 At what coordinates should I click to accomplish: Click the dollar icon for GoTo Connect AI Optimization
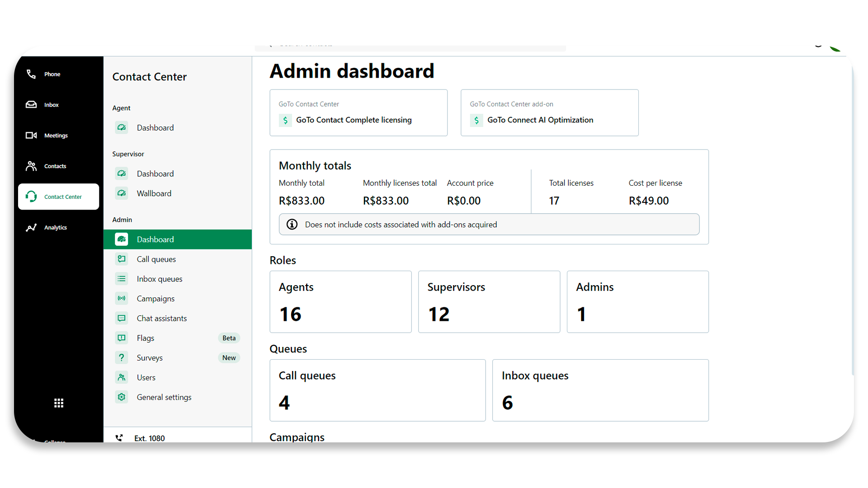[476, 120]
